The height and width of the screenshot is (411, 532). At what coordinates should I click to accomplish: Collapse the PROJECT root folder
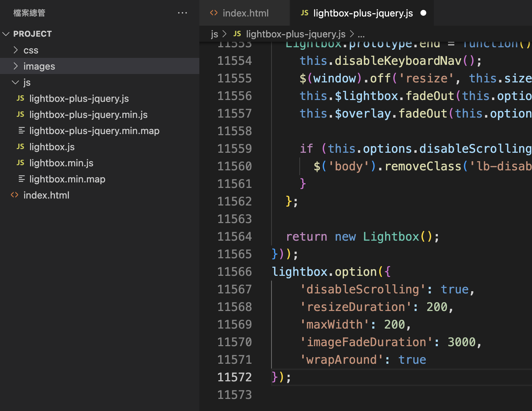click(x=6, y=34)
